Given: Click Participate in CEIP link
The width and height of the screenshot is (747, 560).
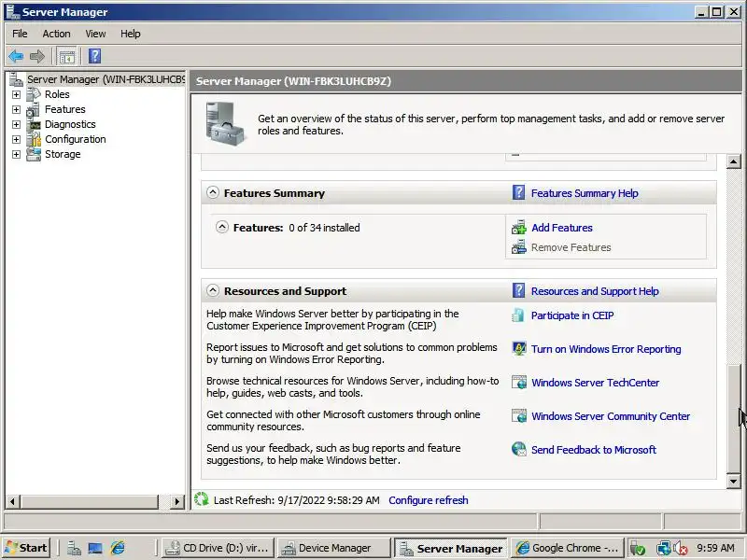Looking at the screenshot, I should point(572,315).
